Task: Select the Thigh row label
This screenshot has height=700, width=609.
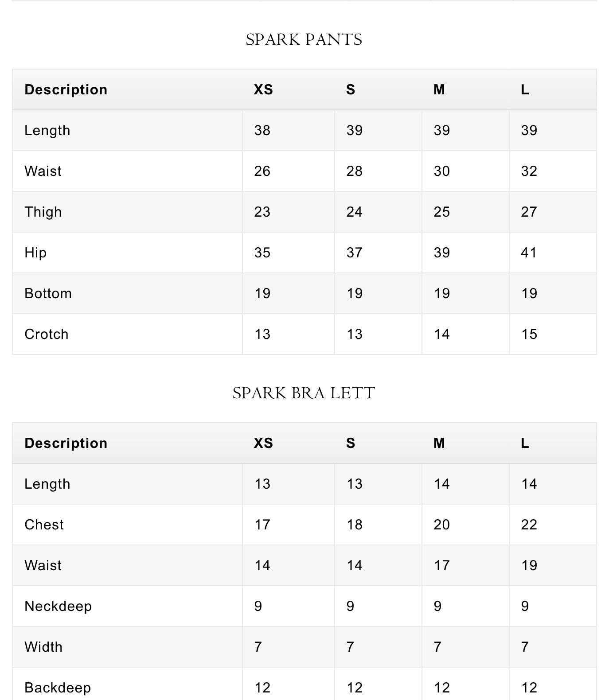Action: [43, 212]
